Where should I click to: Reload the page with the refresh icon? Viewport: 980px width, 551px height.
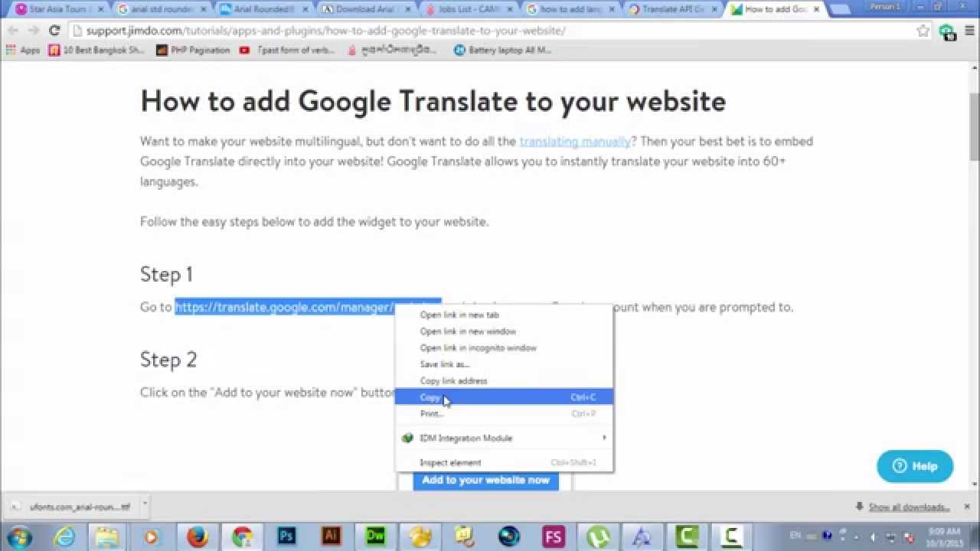[54, 31]
